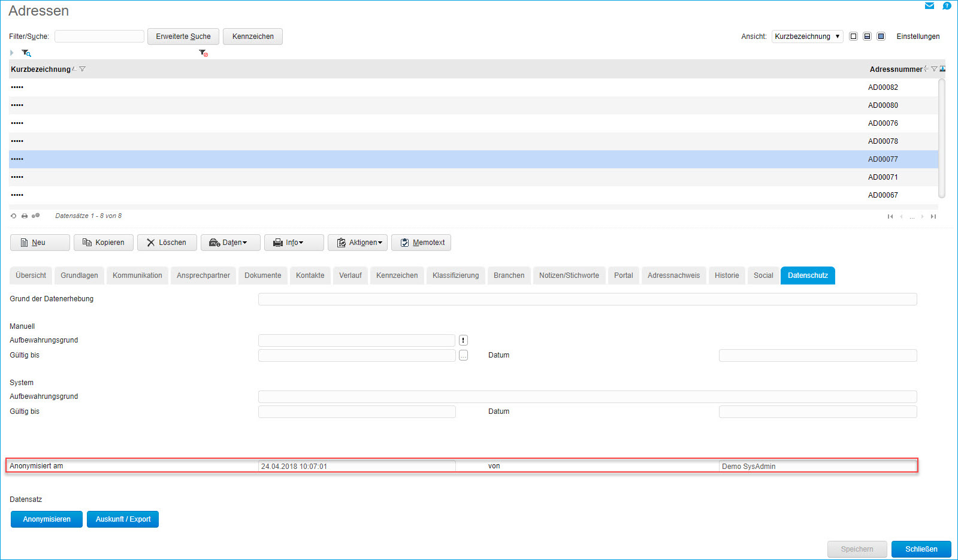Go to the last page of records

[933, 217]
